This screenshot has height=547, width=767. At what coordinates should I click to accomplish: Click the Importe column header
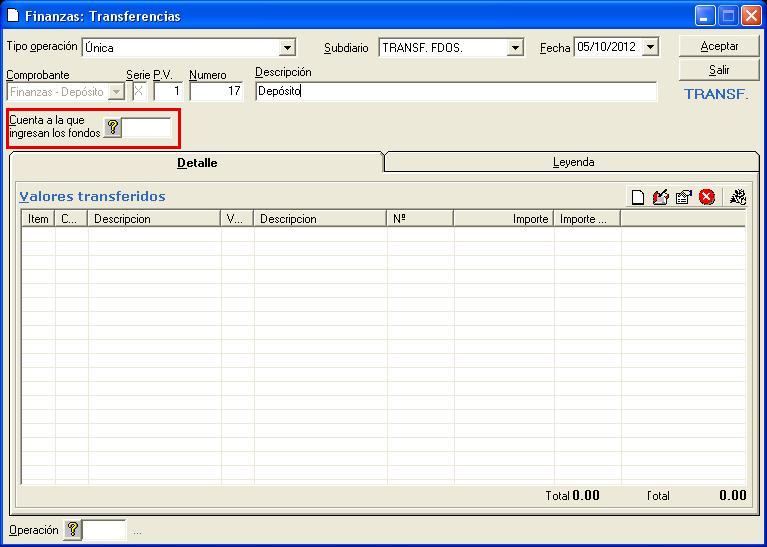click(x=503, y=219)
